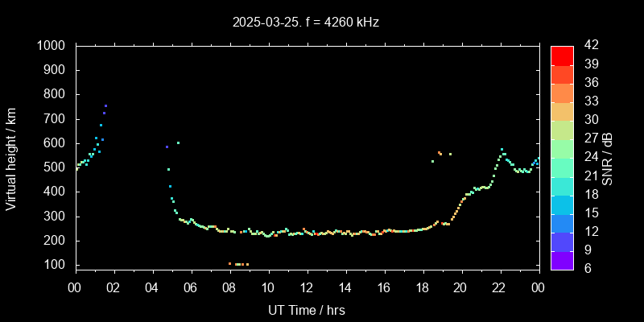Click the 1000 tick label on height axis
The image size is (644, 322).
[52, 46]
